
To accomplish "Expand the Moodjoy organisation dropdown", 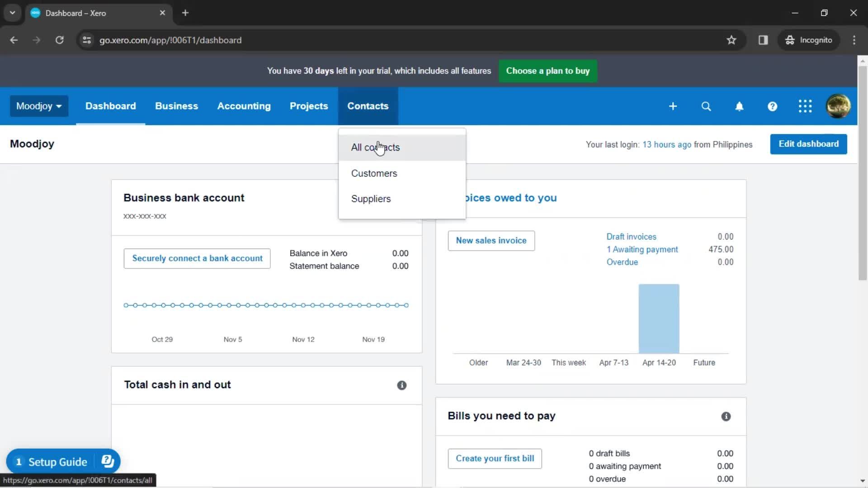I will tap(39, 106).
